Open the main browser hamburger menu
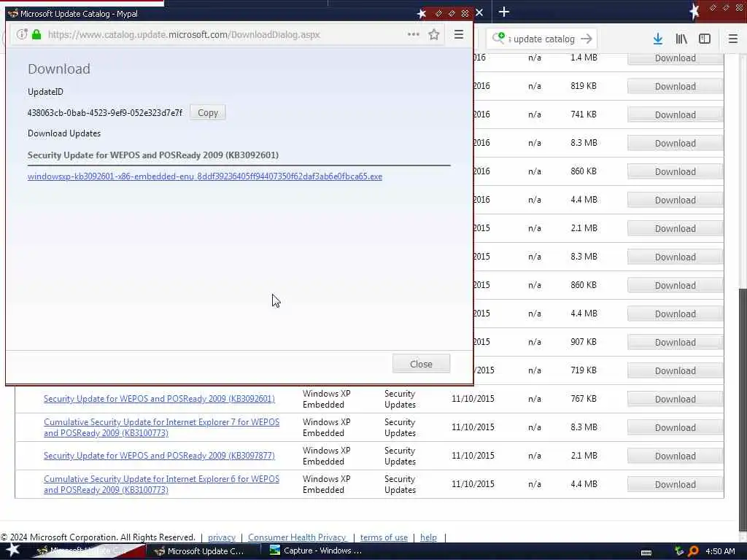 (733, 39)
